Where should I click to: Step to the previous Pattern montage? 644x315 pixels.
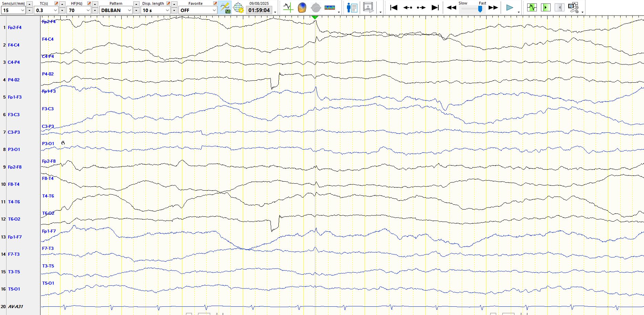(136, 4)
